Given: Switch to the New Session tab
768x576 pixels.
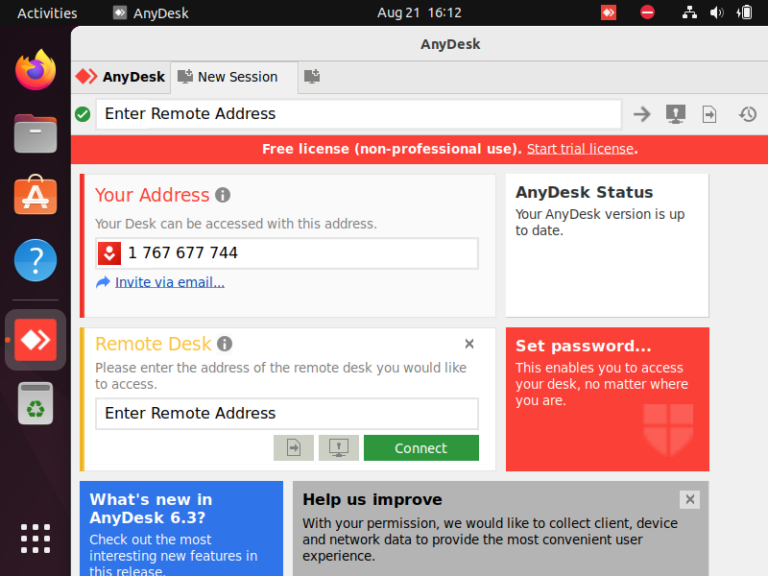Looking at the screenshot, I should [234, 77].
